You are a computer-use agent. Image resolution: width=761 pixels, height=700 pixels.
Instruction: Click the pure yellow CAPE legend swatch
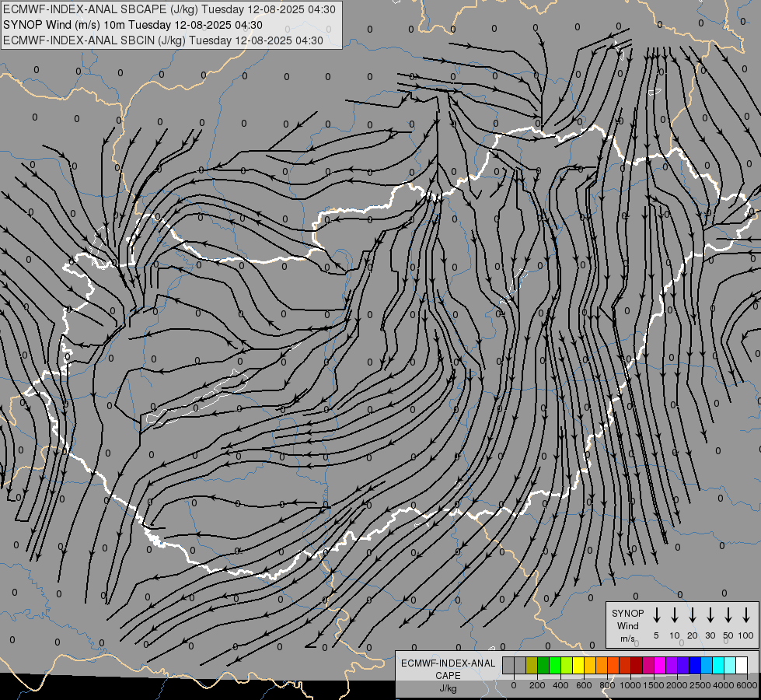[578, 665]
